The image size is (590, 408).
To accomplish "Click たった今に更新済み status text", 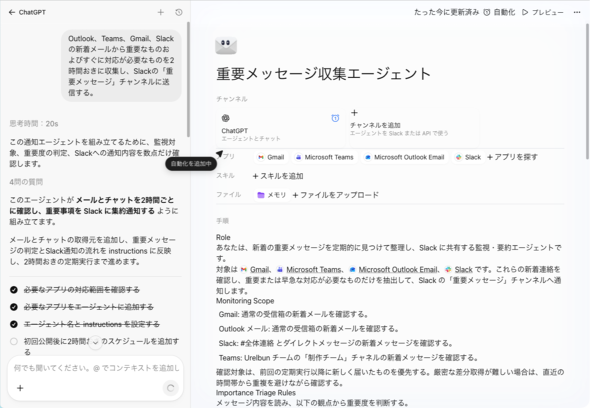I will pyautogui.click(x=446, y=12).
